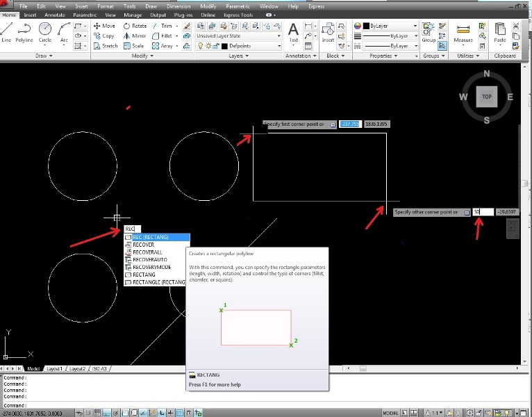Open workspace switching gear in status bar
The width and height of the screenshot is (532, 417).
(x=469, y=413)
